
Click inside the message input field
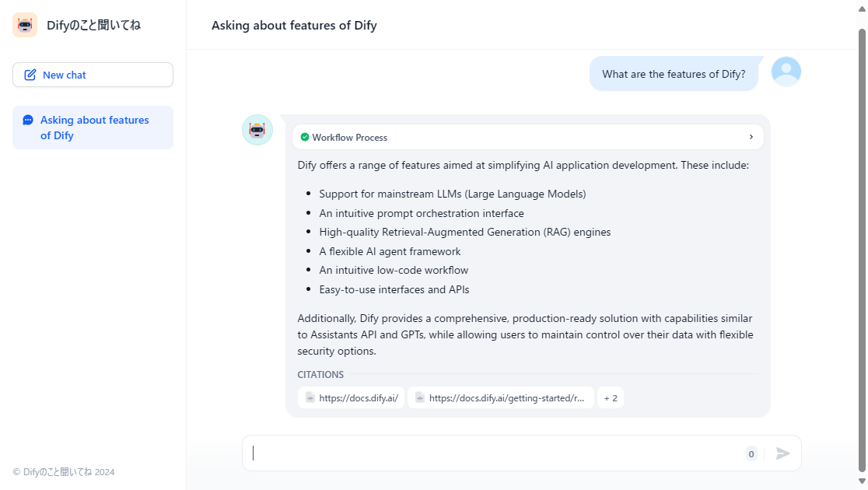[467, 453]
